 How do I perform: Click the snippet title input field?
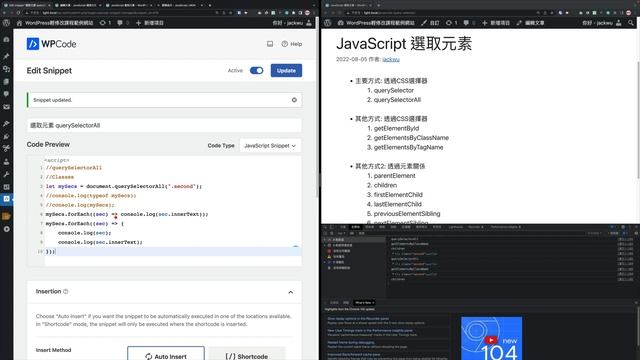click(x=164, y=125)
